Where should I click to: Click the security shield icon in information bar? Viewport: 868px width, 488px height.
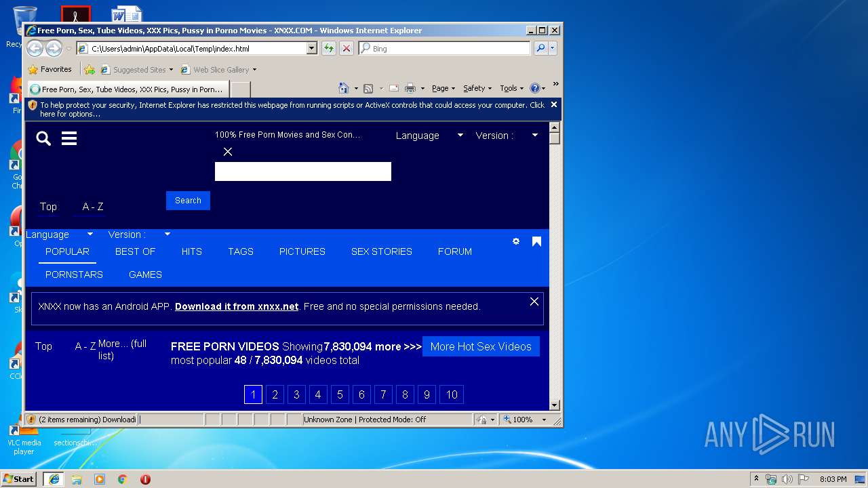[x=33, y=105]
